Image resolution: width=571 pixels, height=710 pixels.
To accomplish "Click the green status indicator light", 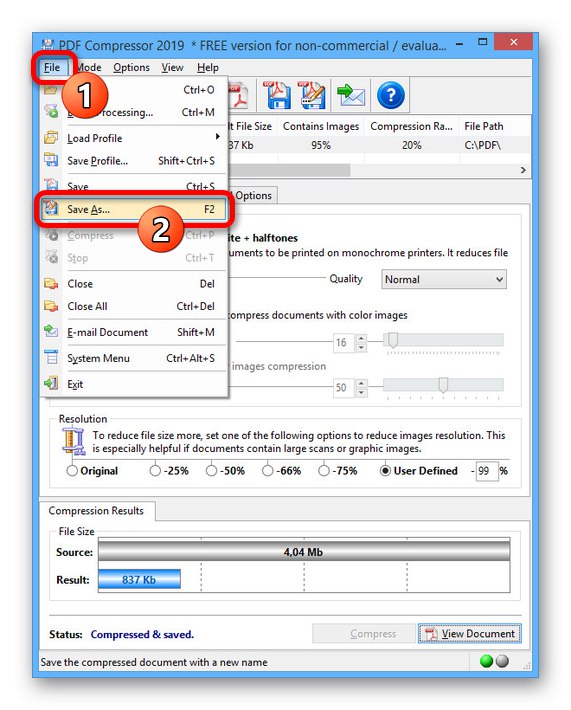I will click(486, 662).
